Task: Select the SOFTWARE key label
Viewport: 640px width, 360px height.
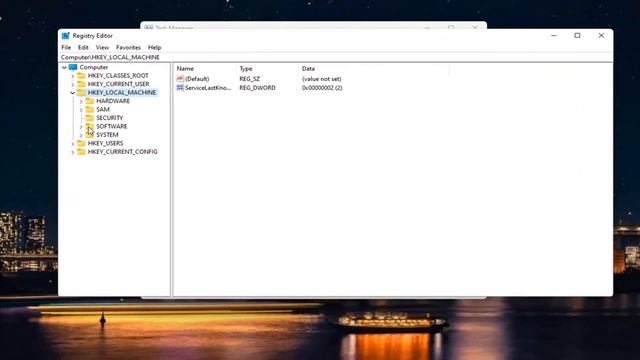Action: click(112, 127)
